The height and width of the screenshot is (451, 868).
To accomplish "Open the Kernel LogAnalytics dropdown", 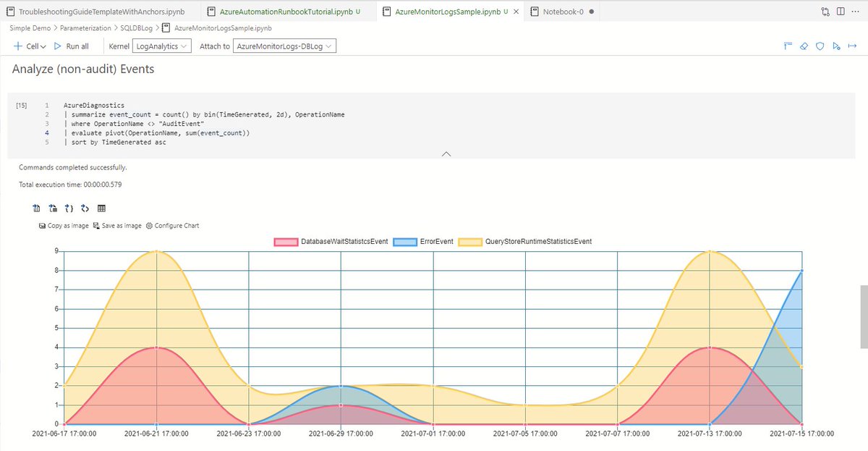I will point(162,46).
